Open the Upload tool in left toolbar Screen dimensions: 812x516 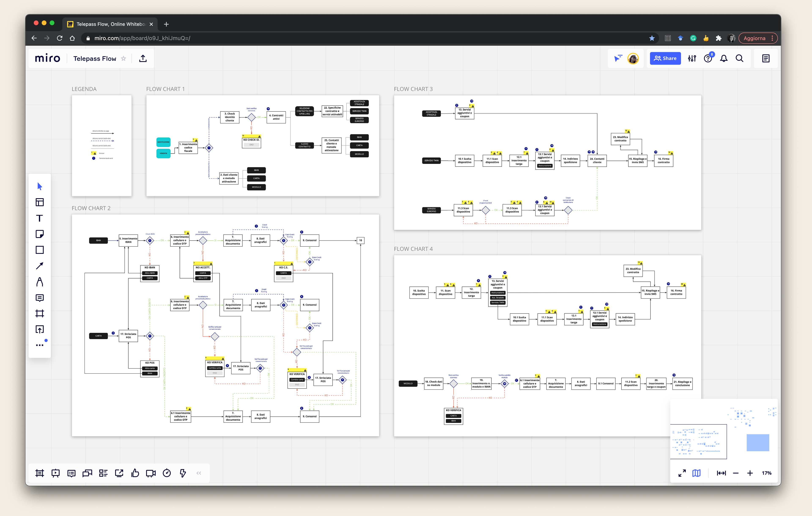40,329
